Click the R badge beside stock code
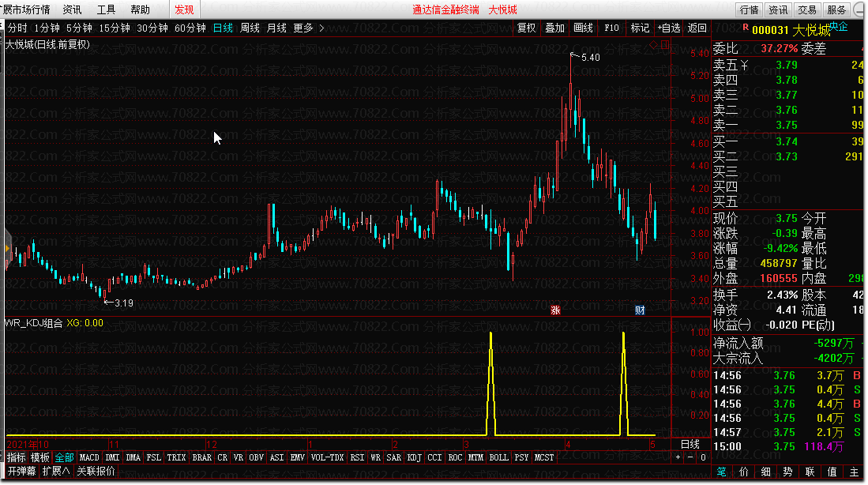This screenshot has width=868, height=485. (x=745, y=27)
